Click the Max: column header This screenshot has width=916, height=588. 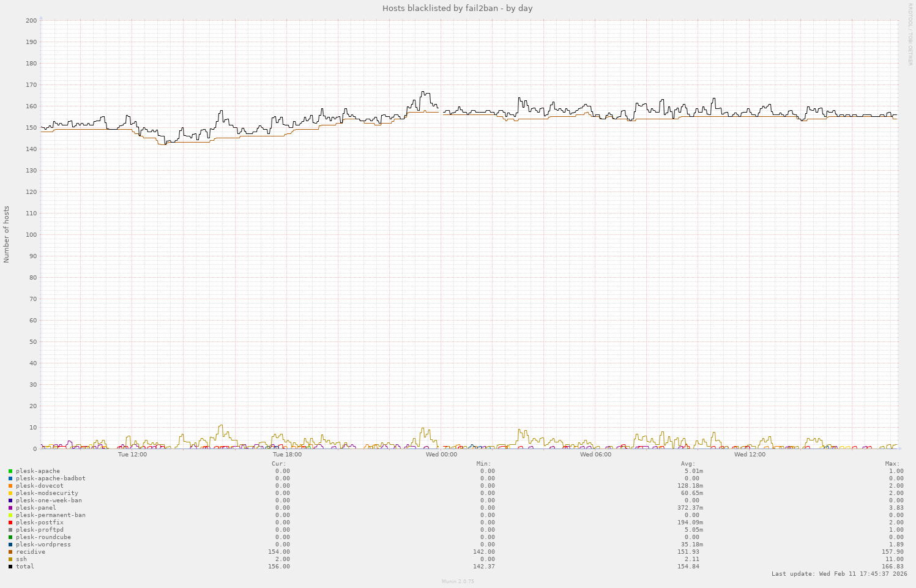pos(892,464)
